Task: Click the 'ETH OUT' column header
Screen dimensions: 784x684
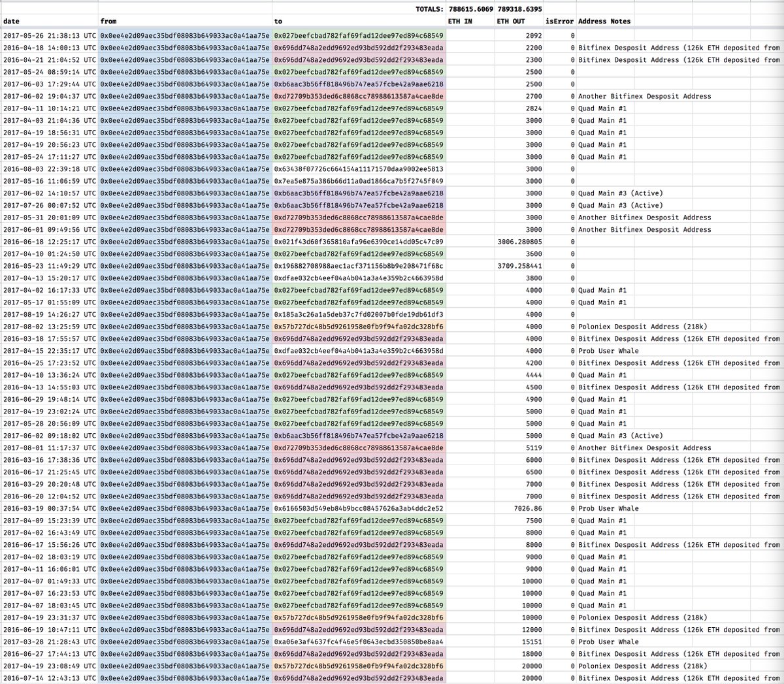Action: tap(519, 22)
